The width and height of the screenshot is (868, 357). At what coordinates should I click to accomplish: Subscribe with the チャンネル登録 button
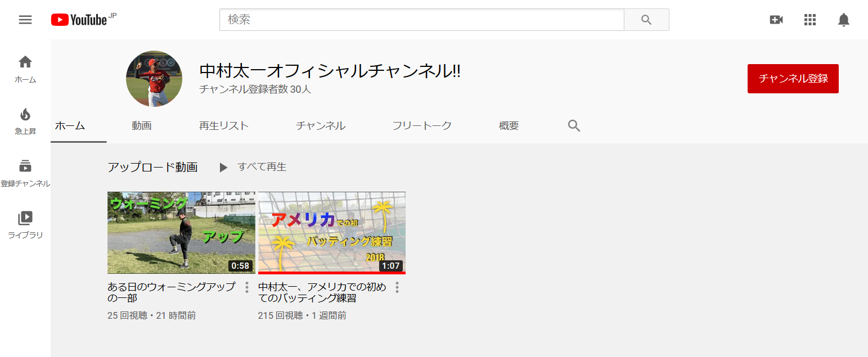coord(793,79)
